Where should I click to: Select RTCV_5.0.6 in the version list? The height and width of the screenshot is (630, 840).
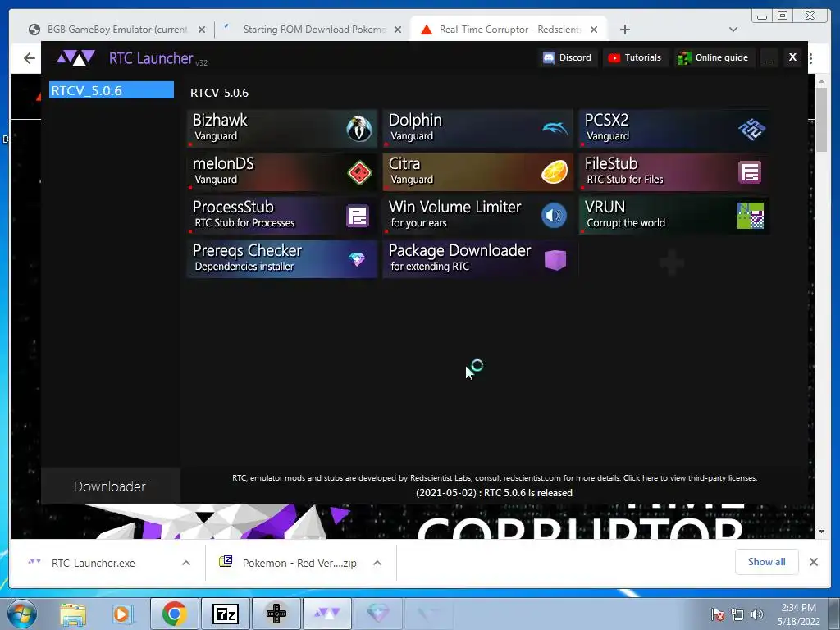point(112,90)
